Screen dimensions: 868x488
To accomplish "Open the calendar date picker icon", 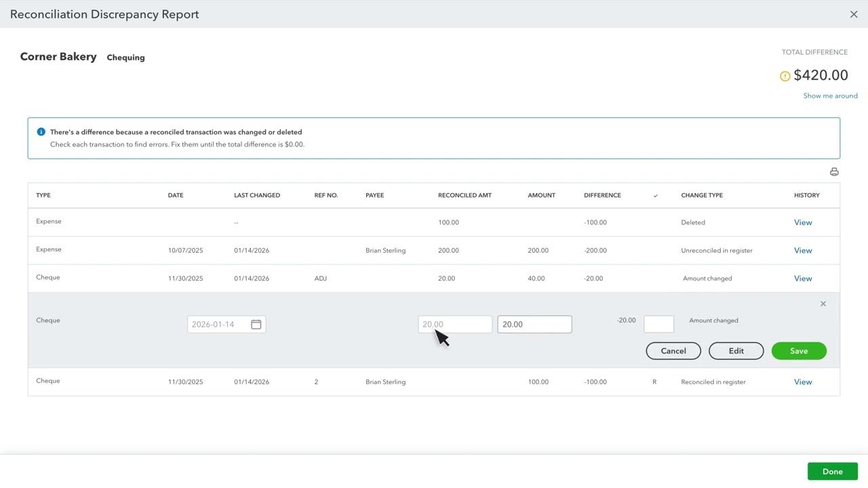I will click(256, 325).
